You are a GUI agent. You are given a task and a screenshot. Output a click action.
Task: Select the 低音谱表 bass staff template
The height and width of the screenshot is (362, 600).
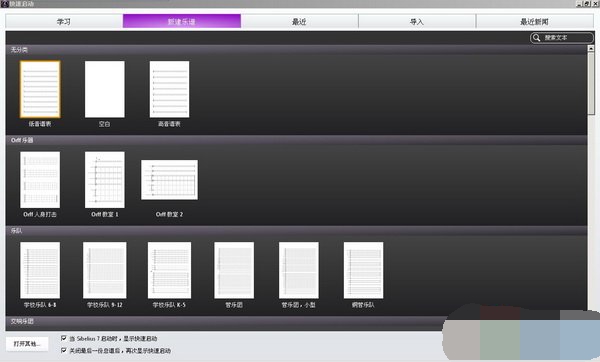coord(40,89)
